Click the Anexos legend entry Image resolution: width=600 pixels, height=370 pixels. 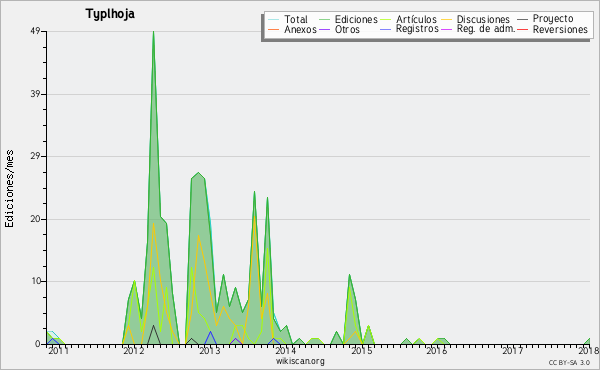[292, 29]
